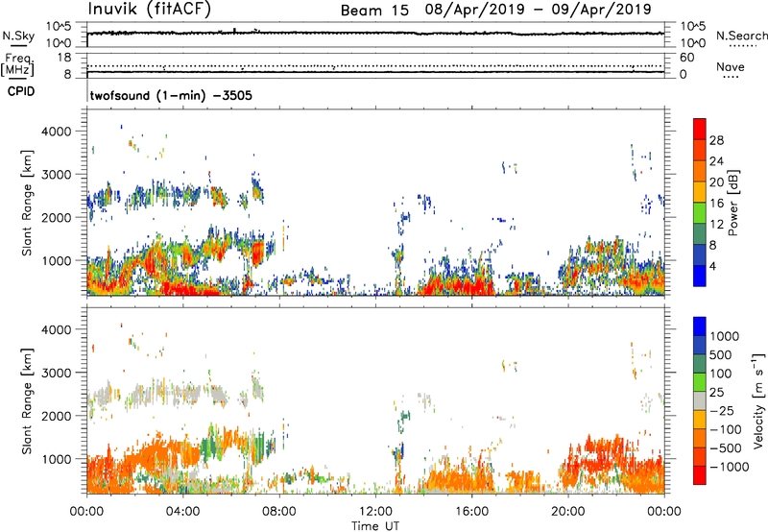Click the '04:00' time tick label
The image size is (768, 532).
pos(182,512)
